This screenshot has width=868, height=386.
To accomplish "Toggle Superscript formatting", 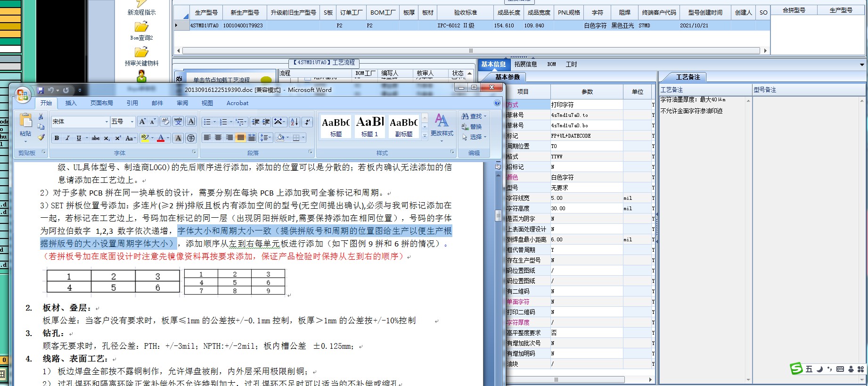I will tap(118, 138).
